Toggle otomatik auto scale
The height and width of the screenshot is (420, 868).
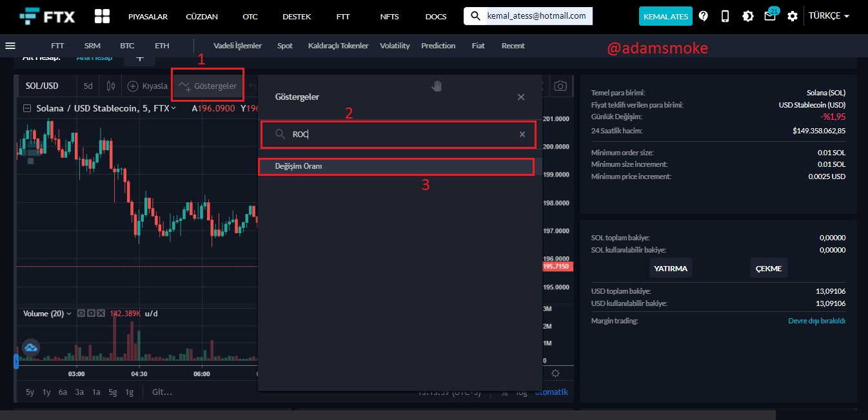tap(551, 392)
